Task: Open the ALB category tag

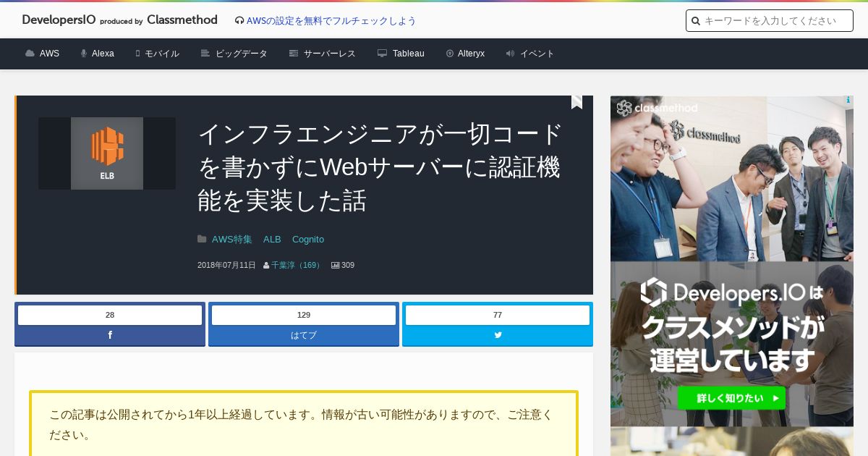Action: pyautogui.click(x=272, y=239)
